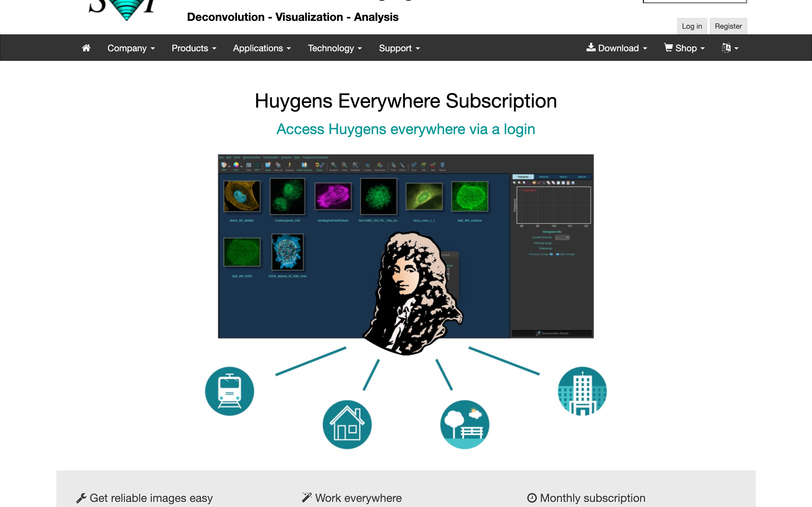This screenshot has height=507, width=812.
Task: Click the train icon circle
Action: click(x=230, y=391)
